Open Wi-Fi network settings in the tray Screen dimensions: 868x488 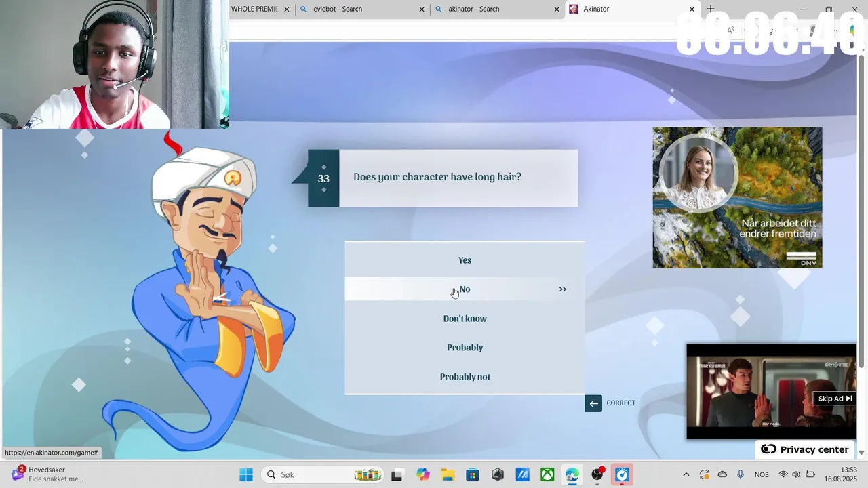(783, 474)
